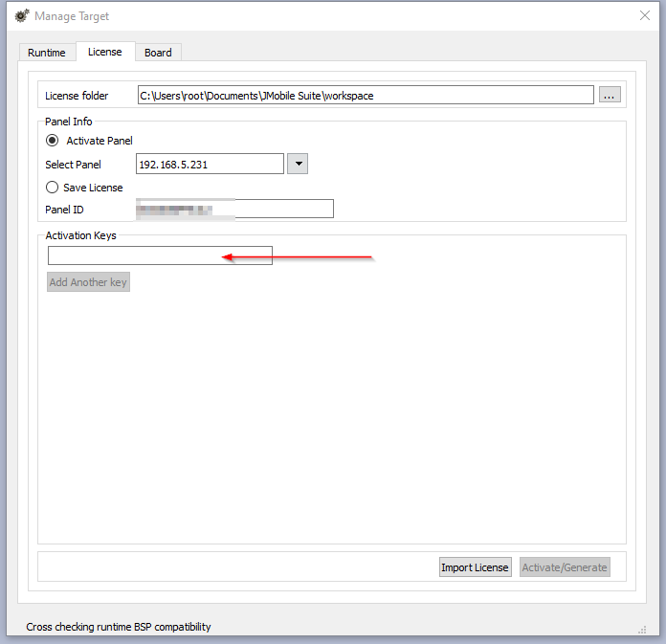
Task: Click the Activate Panel option label text
Action: coord(100,141)
